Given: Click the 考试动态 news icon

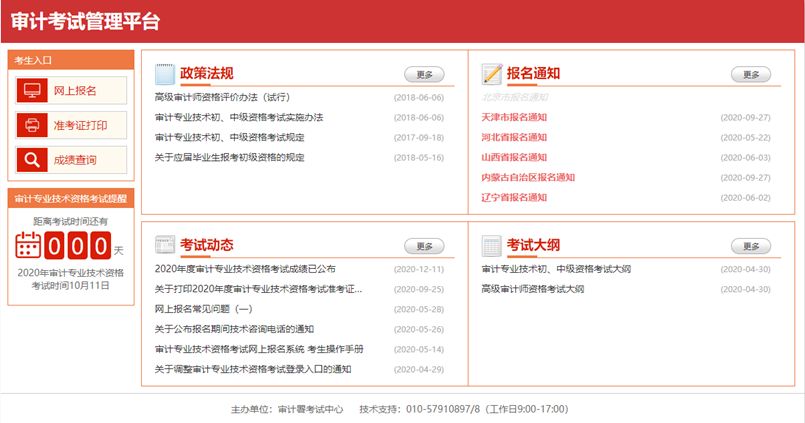Looking at the screenshot, I should 165,245.
